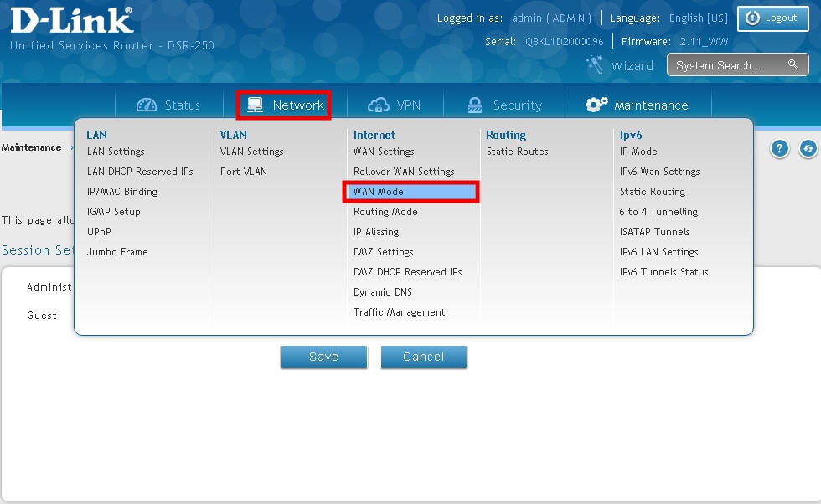Click the refresh icon beside help

[x=808, y=148]
